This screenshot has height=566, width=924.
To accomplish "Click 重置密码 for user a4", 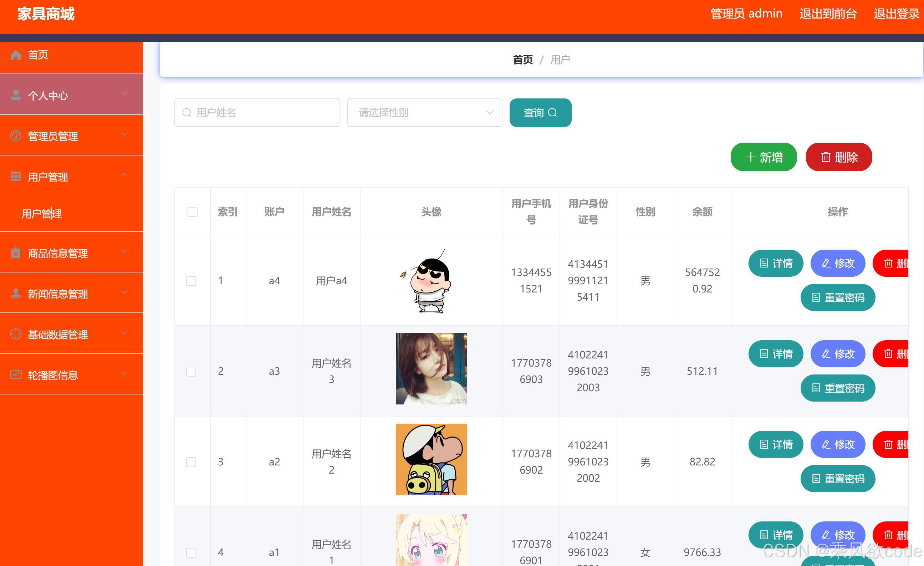I will click(x=837, y=297).
